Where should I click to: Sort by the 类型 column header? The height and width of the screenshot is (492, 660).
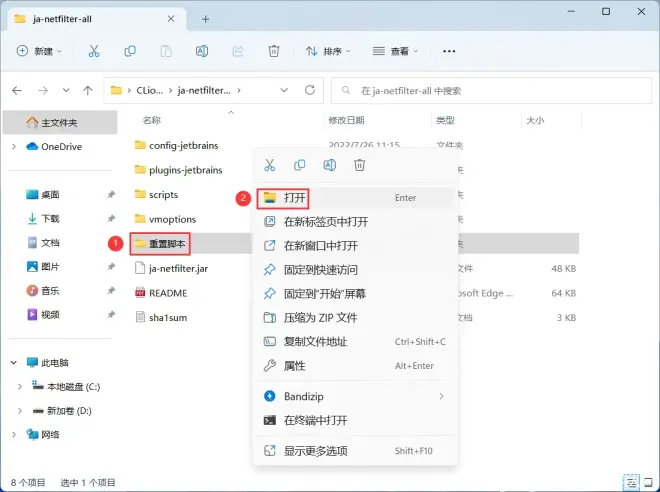445,120
